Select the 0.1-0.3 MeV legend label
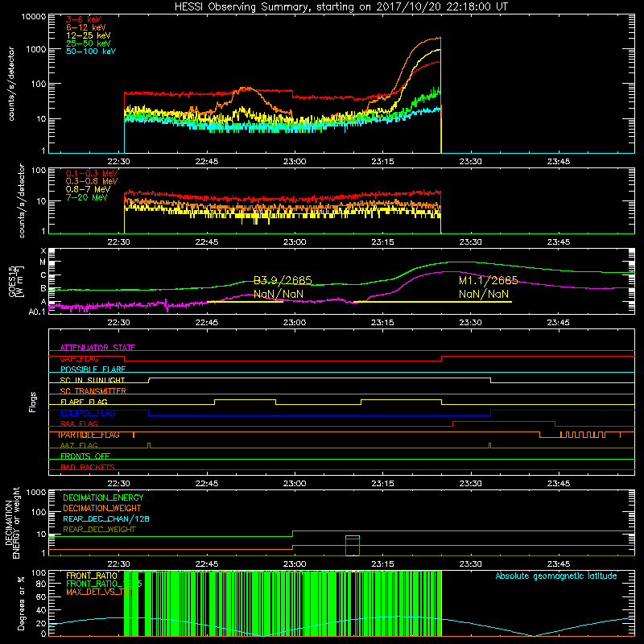644x644 pixels. [92, 173]
